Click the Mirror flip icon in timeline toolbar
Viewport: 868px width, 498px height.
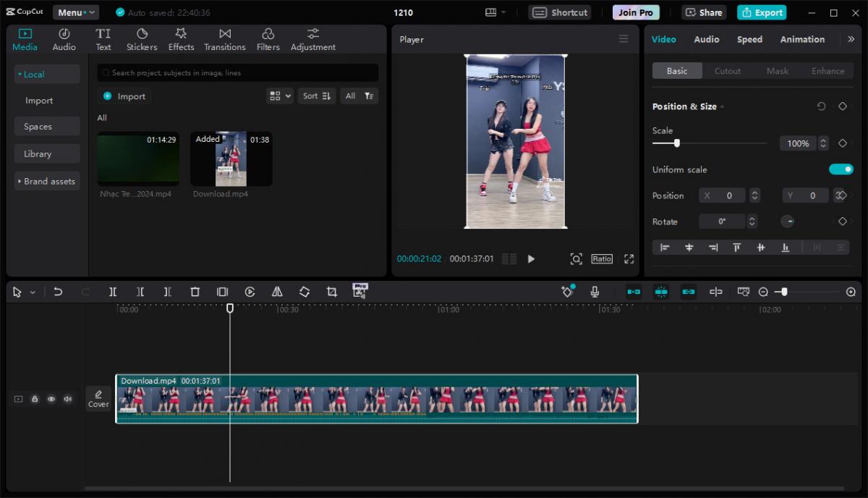(x=277, y=292)
